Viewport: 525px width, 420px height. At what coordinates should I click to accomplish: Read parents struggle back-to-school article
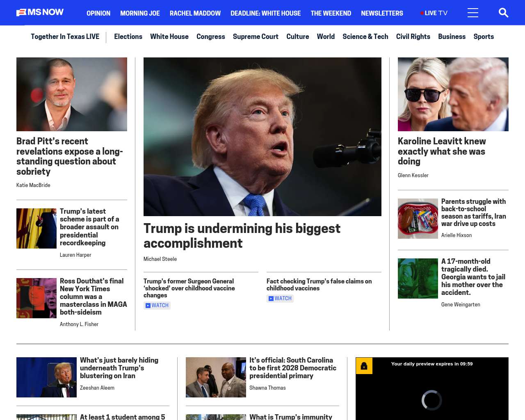tap(474, 212)
